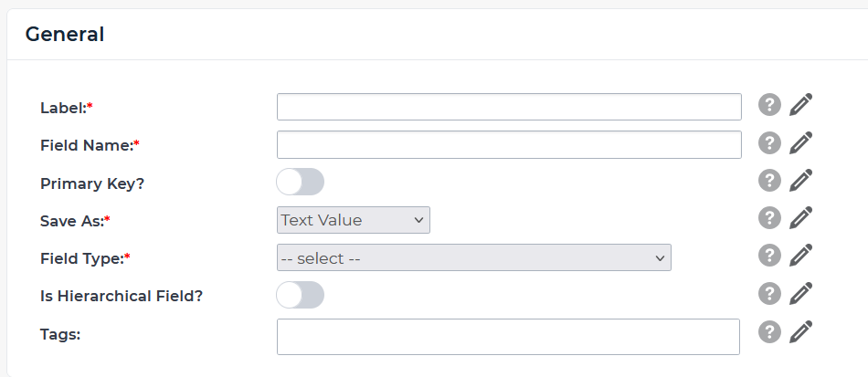This screenshot has width=868, height=377.
Task: Enable the Primary Key toggle
Action: (301, 182)
